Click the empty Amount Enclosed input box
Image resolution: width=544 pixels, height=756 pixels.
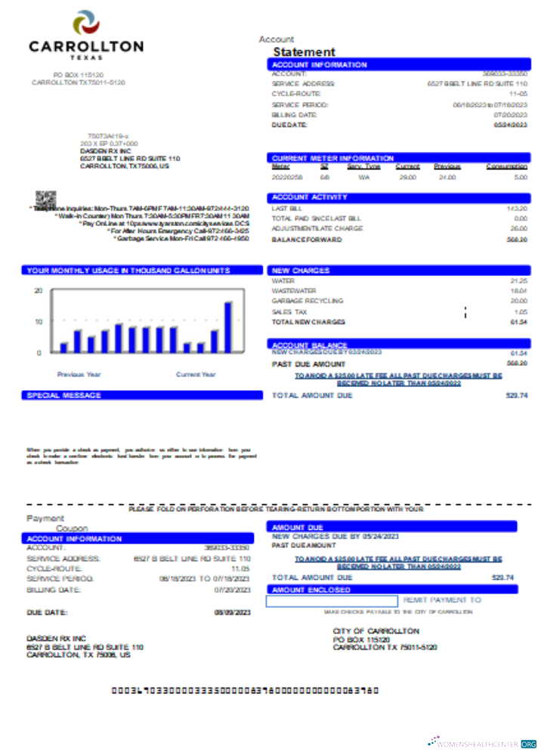332,601
